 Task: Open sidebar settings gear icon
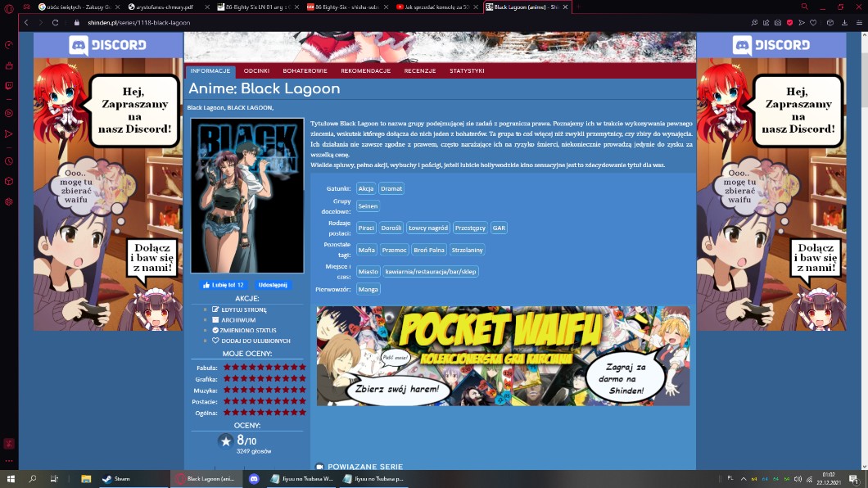pyautogui.click(x=9, y=201)
